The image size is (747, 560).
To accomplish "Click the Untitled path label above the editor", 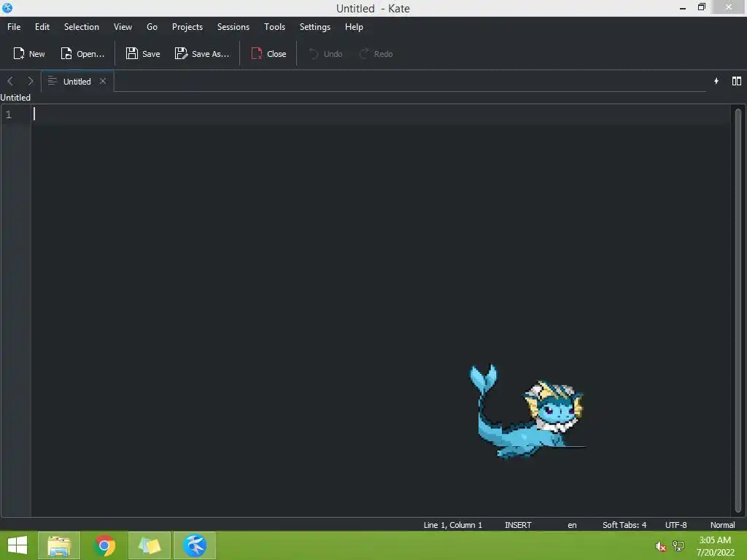I will (15, 97).
